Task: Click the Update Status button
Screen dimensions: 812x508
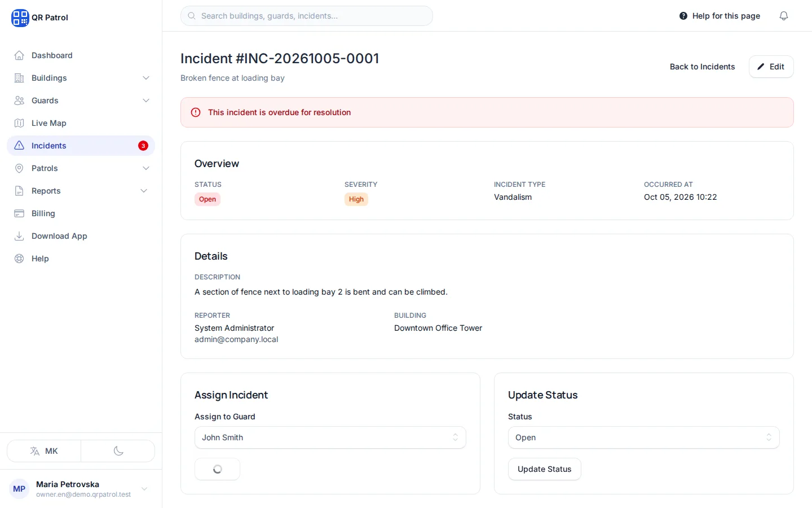Action: click(x=545, y=469)
